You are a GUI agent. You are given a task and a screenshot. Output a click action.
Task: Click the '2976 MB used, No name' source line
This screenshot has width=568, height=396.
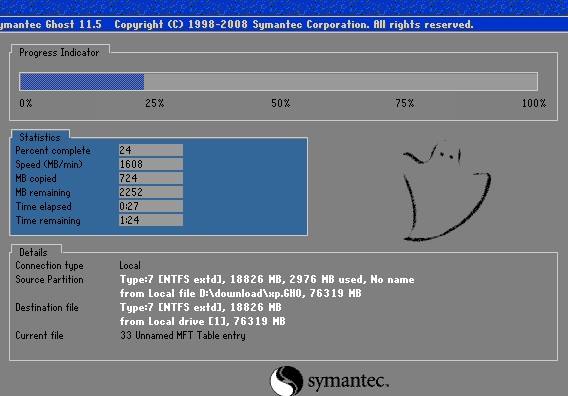[x=267, y=279]
